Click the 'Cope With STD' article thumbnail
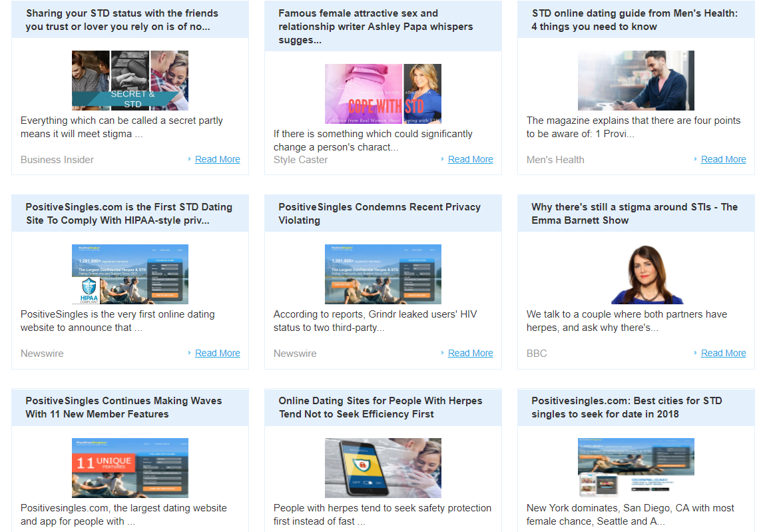767x532 pixels. click(383, 94)
